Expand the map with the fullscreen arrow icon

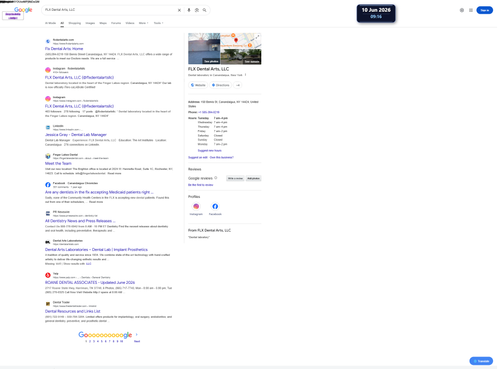[x=257, y=37]
